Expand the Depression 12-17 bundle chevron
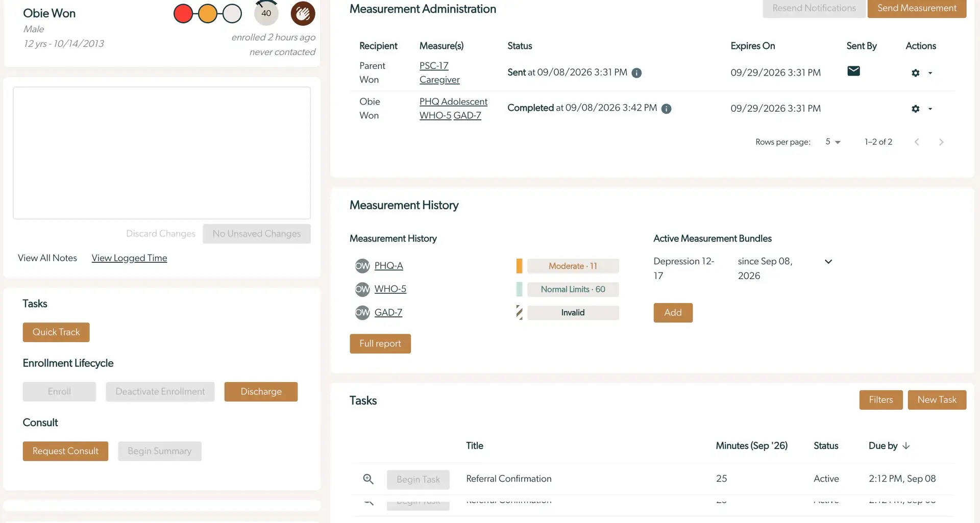This screenshot has width=980, height=523. click(x=828, y=262)
